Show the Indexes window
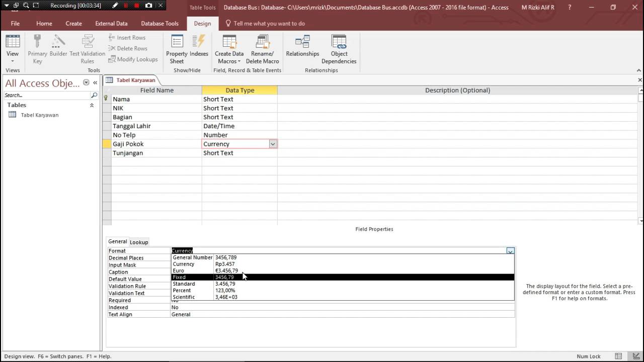 click(x=199, y=46)
